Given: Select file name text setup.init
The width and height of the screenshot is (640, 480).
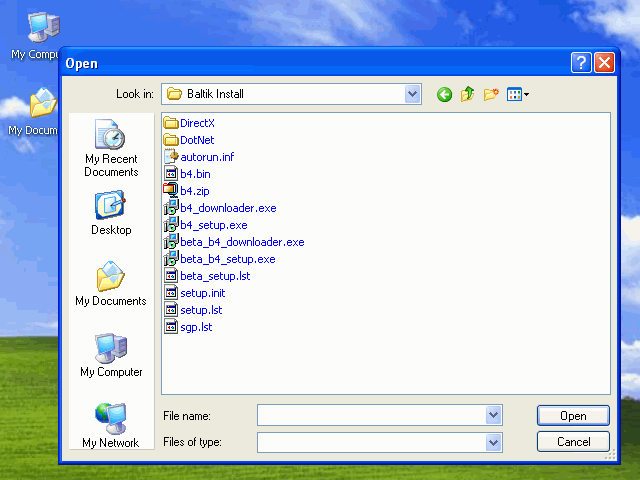Looking at the screenshot, I should tap(202, 293).
